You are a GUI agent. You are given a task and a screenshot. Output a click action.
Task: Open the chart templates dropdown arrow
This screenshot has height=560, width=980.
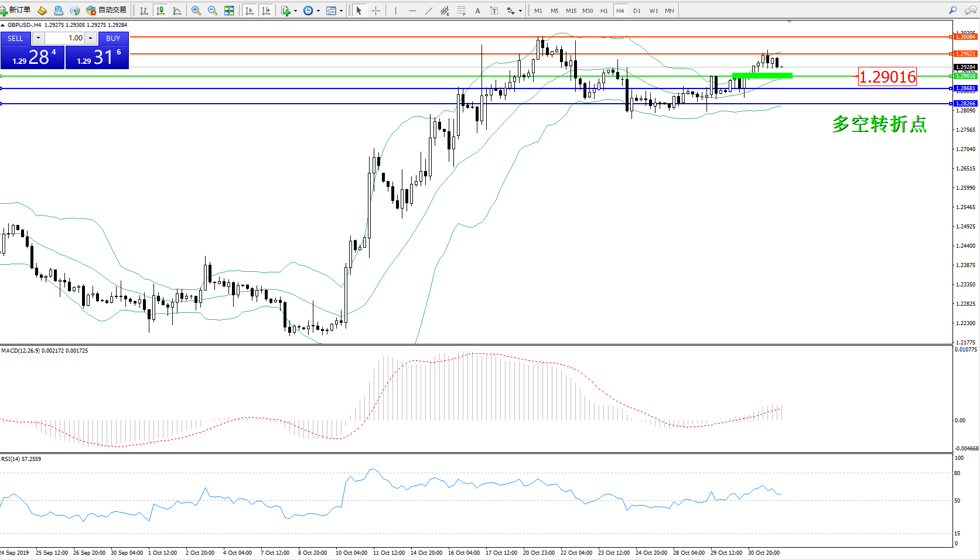click(341, 11)
